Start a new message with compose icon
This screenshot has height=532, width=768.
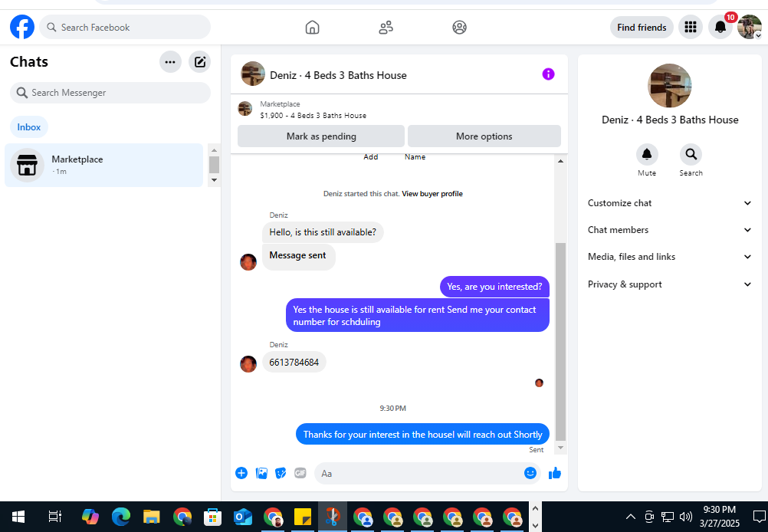tap(200, 62)
